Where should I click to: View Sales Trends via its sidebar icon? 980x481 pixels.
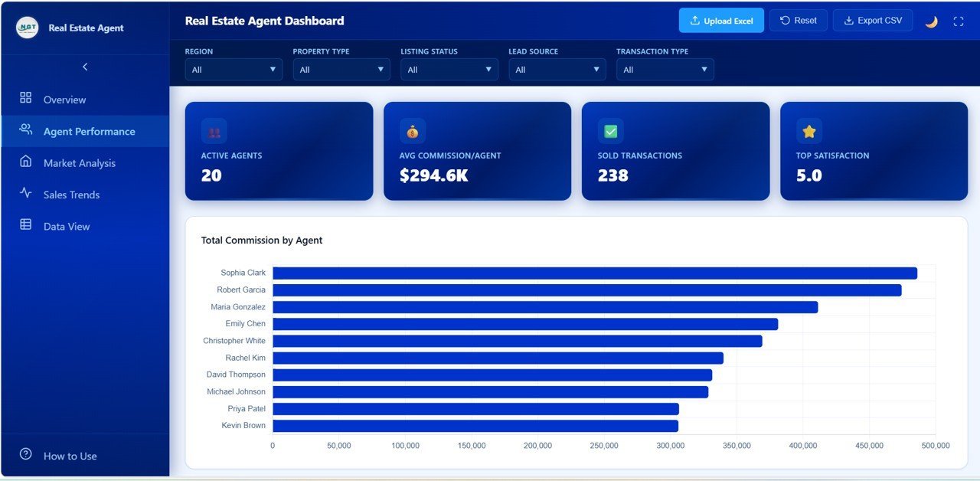click(x=25, y=195)
